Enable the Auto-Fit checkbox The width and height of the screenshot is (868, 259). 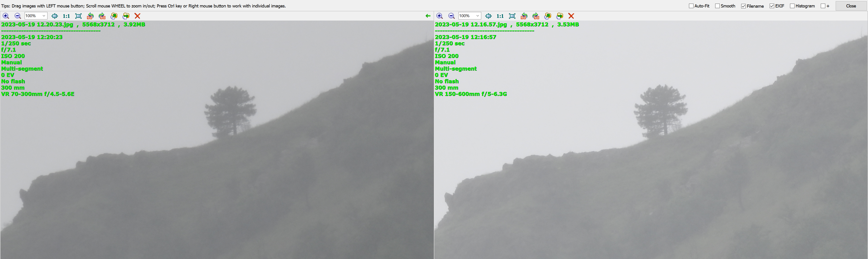coord(691,6)
